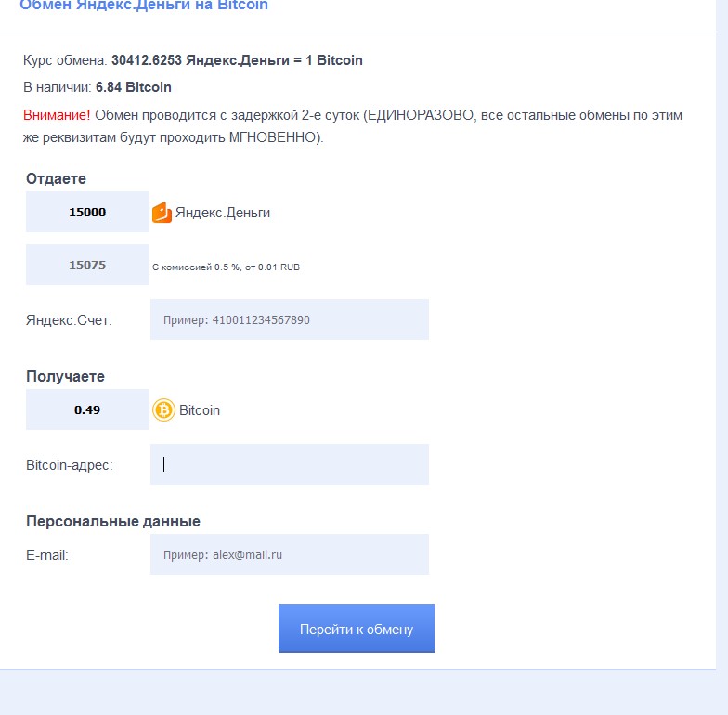Viewport: 728px width, 715px height.
Task: Click the 6.84 Bitcoin availability text
Action: (x=134, y=87)
